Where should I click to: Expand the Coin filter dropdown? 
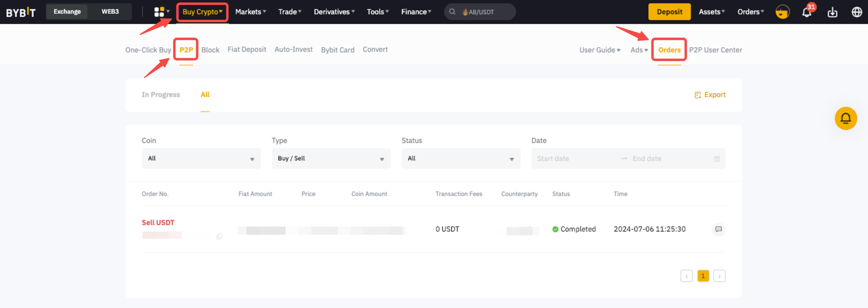[201, 158]
